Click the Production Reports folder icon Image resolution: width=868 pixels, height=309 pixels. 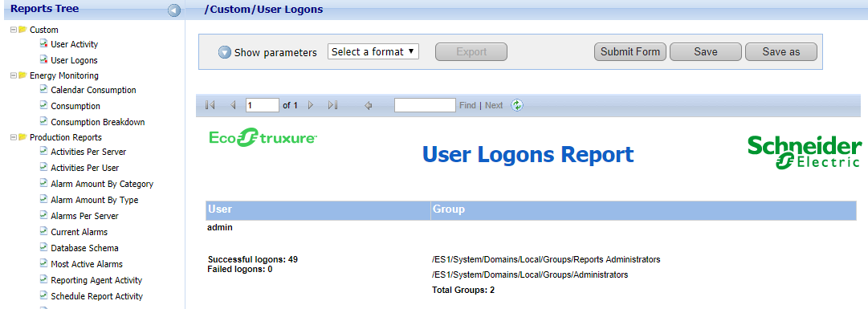coord(22,136)
